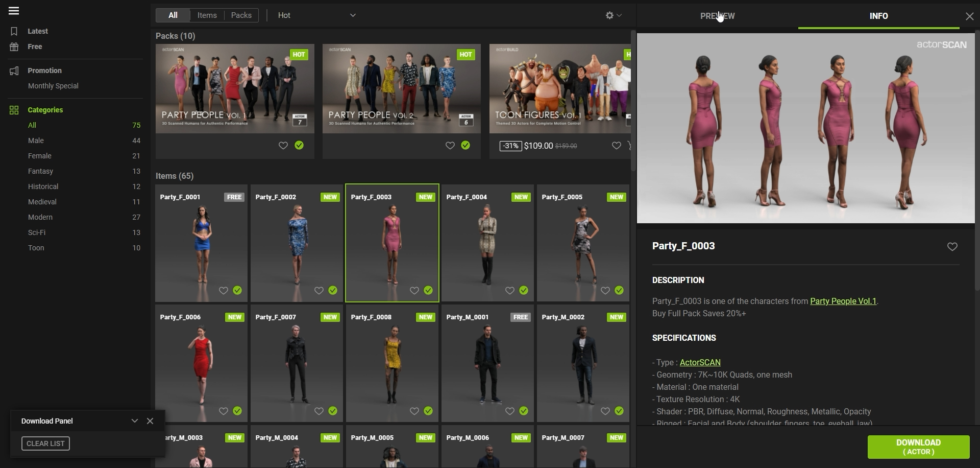Click heart icon on selected Party_F_0003 card
This screenshot has width=980, height=468.
pyautogui.click(x=414, y=291)
